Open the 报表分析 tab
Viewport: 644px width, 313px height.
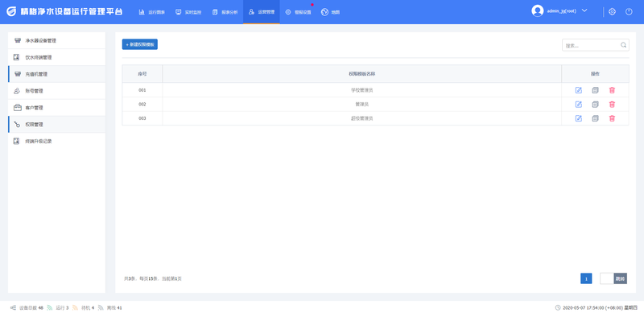(x=225, y=12)
